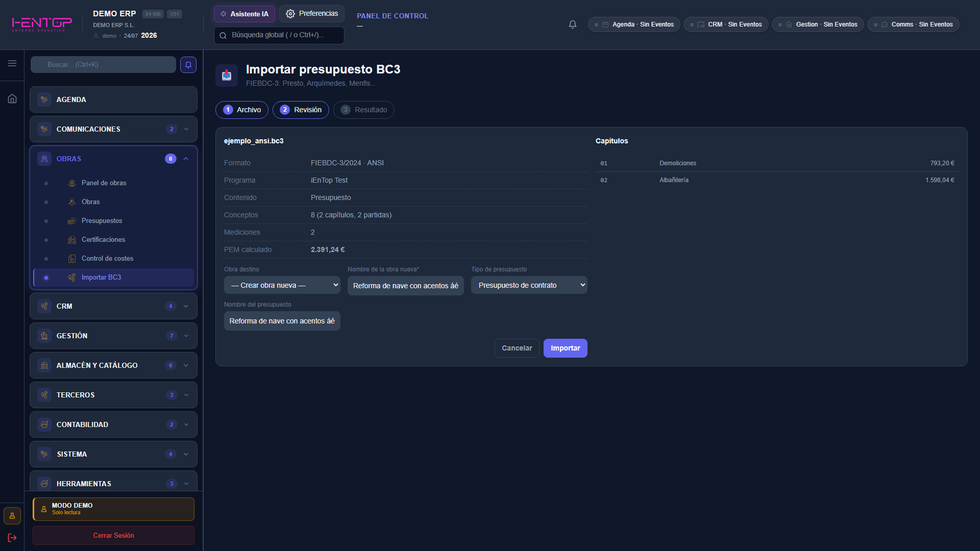This screenshot has height=551, width=980.
Task: Click the Preferencias gear icon
Action: pyautogui.click(x=290, y=14)
